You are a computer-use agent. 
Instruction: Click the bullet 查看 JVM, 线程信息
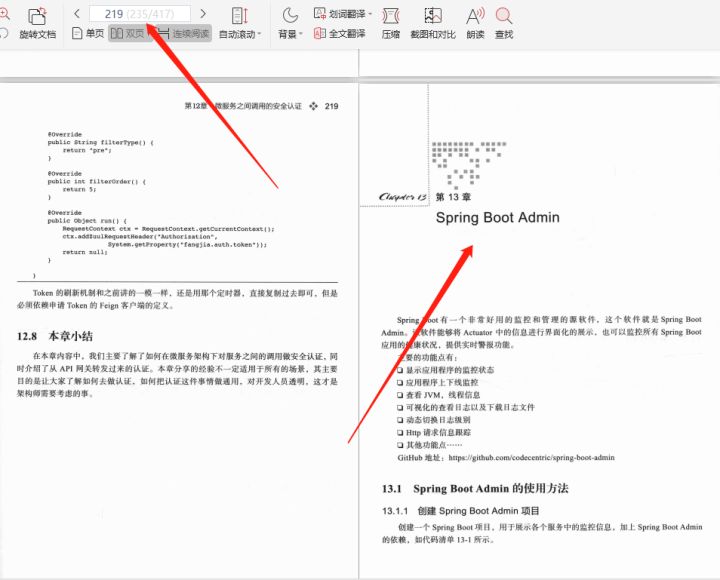pos(439,395)
